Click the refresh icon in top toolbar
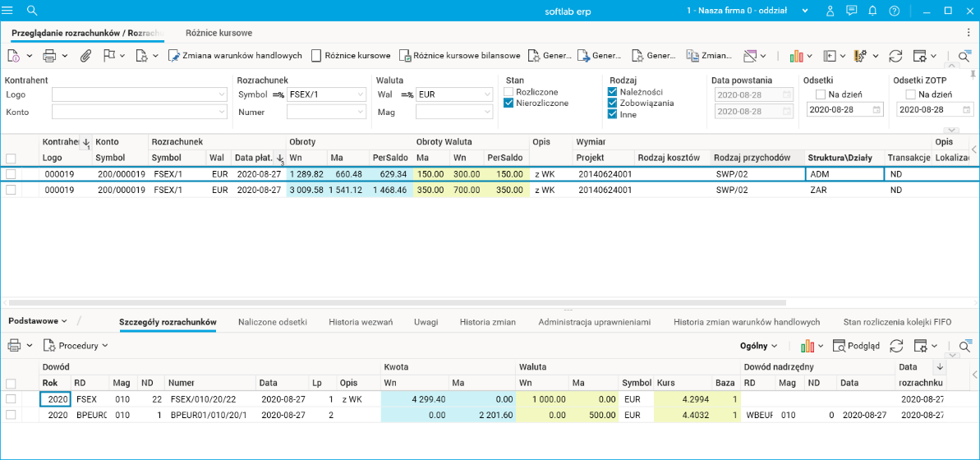 pyautogui.click(x=896, y=56)
